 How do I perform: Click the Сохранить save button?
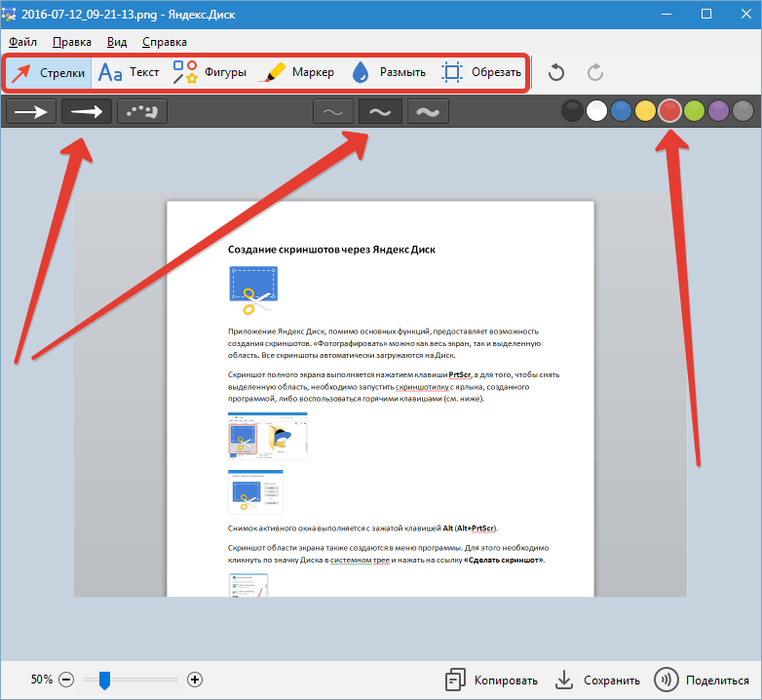point(597,680)
